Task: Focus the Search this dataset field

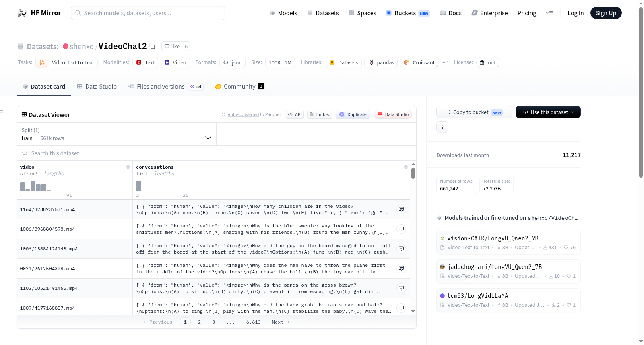Action: [217, 153]
